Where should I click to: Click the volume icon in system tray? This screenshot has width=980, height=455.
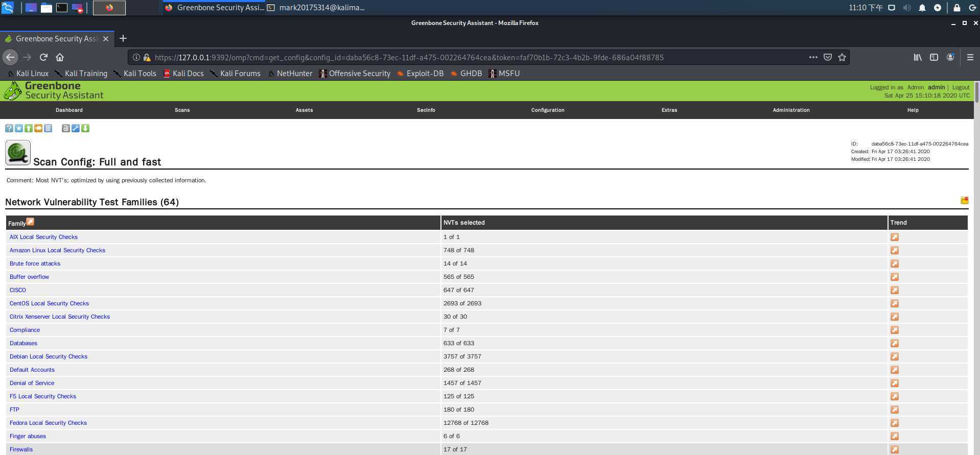907,8
